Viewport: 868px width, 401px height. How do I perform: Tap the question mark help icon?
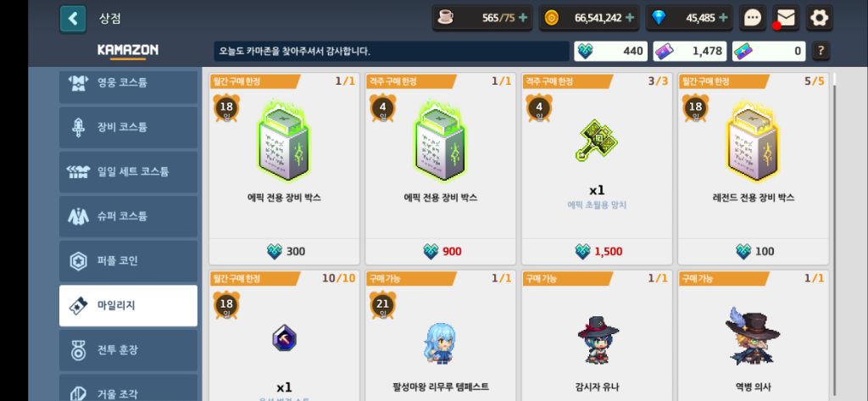pos(821,52)
